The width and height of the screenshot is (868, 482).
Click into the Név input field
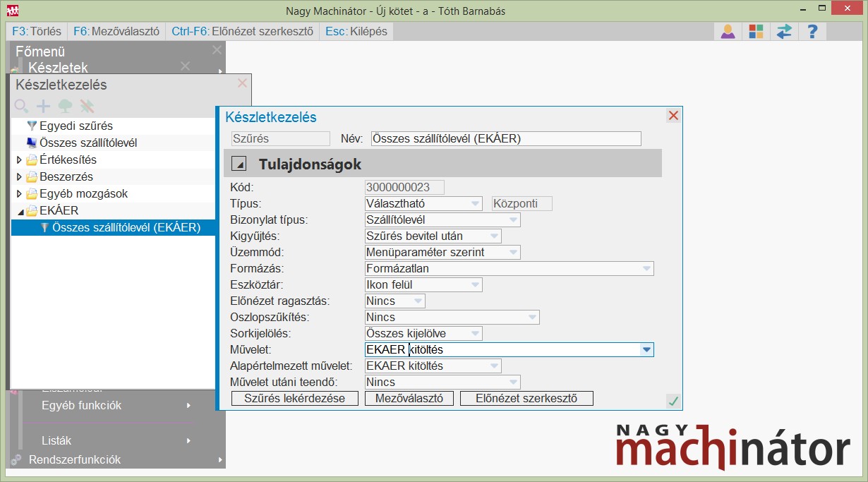tap(506, 139)
